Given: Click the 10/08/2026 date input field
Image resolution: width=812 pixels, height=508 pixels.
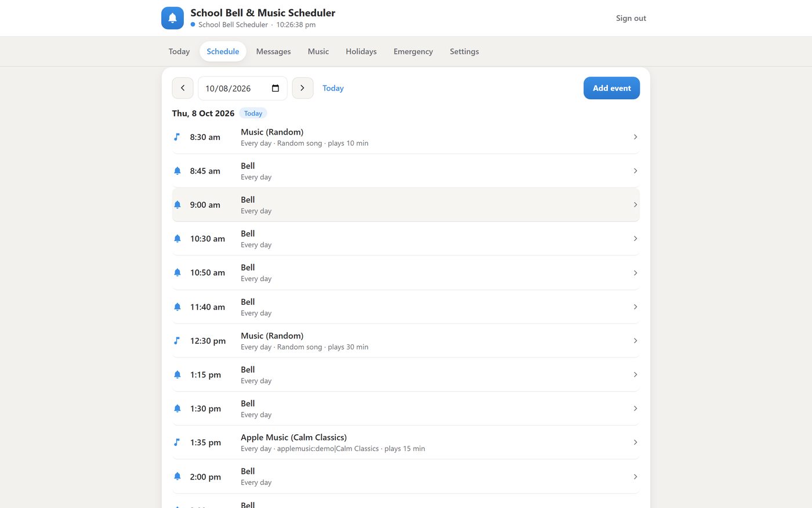Looking at the screenshot, I should (242, 88).
